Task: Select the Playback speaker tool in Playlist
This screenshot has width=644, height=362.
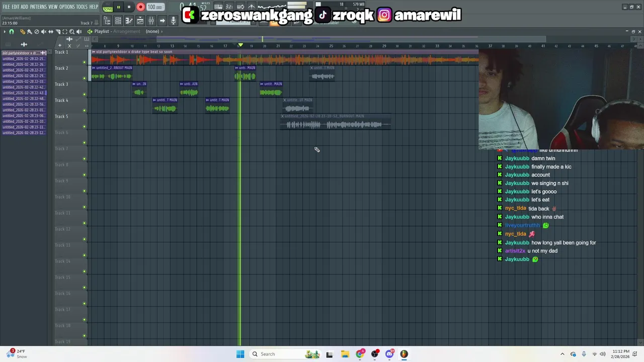Action: point(78,32)
